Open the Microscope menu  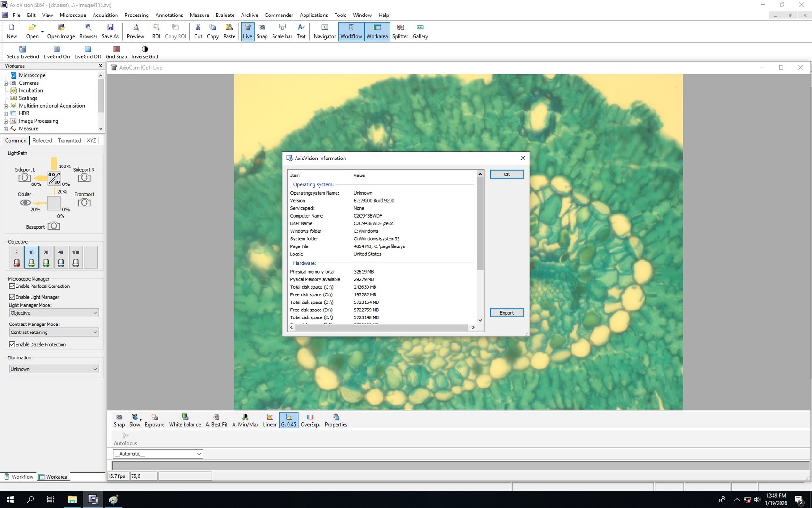click(x=73, y=15)
